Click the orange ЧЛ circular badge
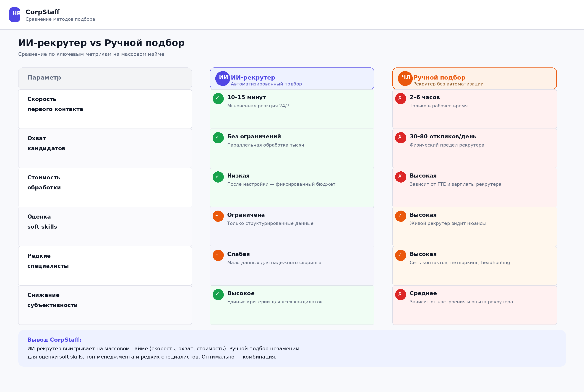This screenshot has height=392, width=584. pos(405,78)
